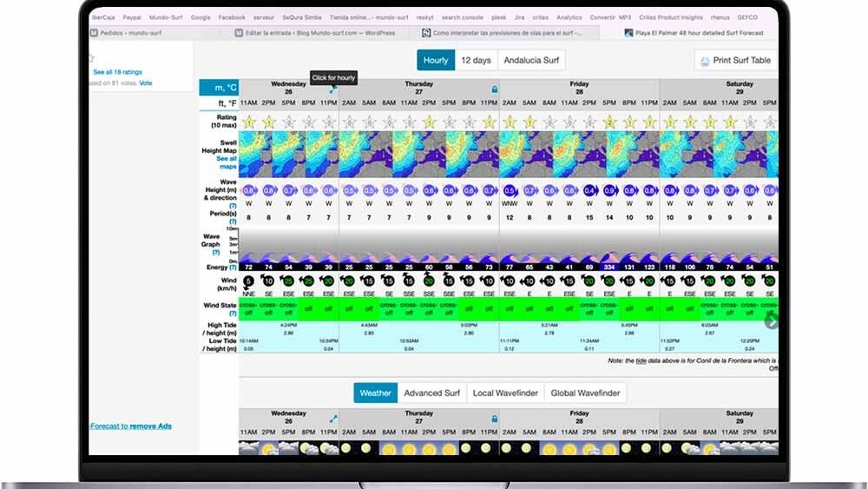
Task: Switch units to m, °C
Action: click(220, 88)
